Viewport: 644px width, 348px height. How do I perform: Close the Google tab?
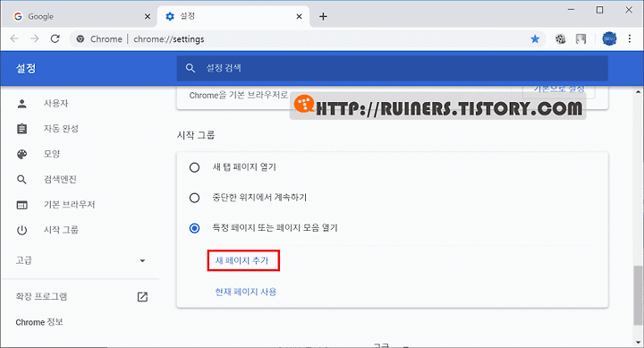coord(148,16)
